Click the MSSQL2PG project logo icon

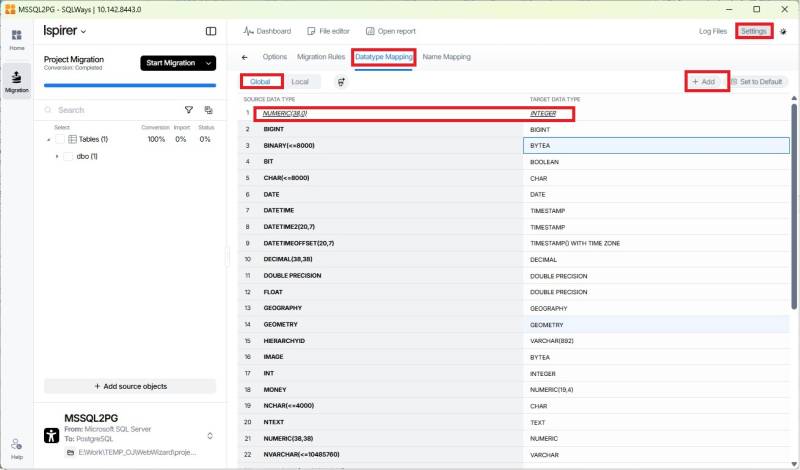[x=52, y=435]
